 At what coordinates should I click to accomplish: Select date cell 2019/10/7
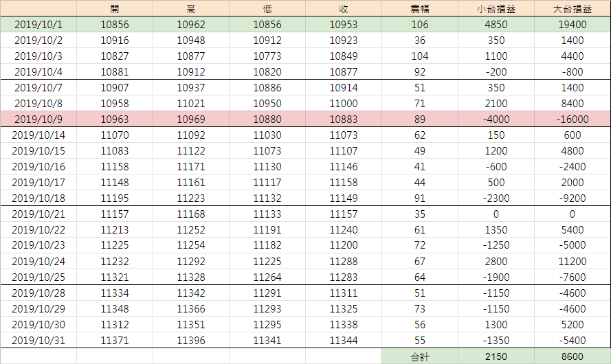pos(38,88)
